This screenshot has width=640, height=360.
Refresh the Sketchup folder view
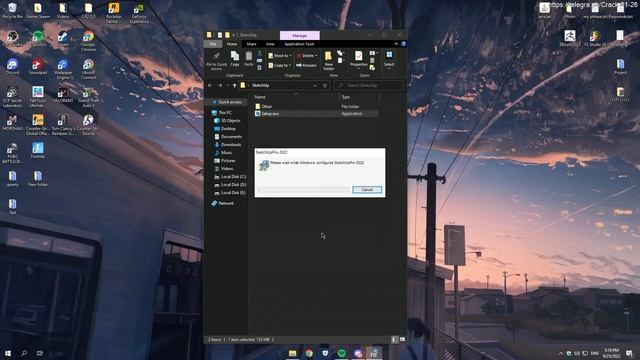point(325,85)
